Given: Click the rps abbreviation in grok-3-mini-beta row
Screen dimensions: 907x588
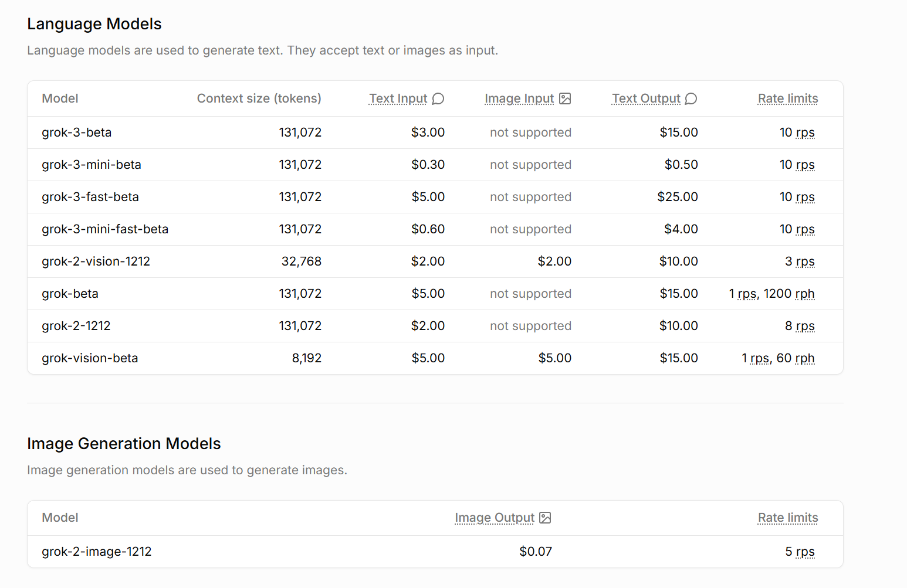Looking at the screenshot, I should click(805, 165).
